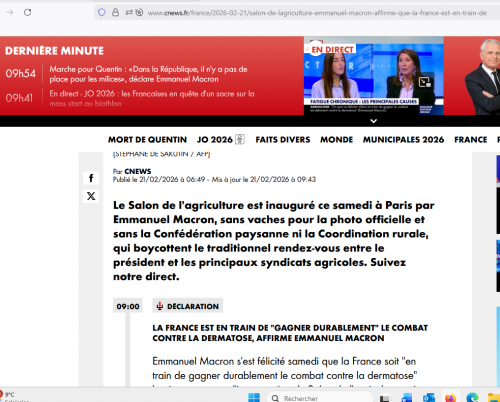500x402 pixels.
Task: Click the publication date line
Action: tap(214, 180)
